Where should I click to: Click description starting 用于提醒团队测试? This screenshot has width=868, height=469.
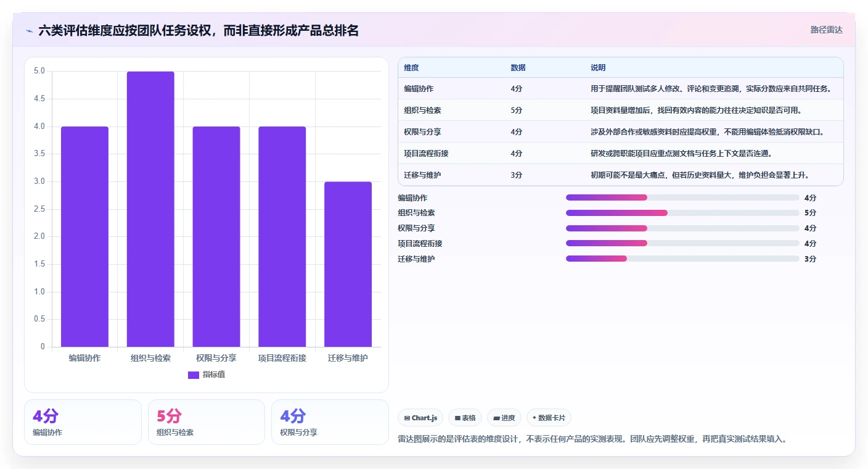pyautogui.click(x=711, y=89)
